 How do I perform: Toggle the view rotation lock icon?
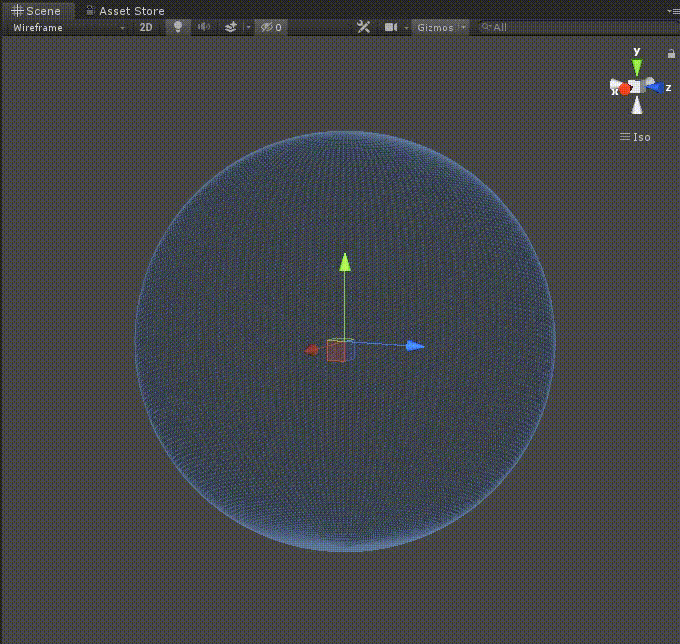point(671,54)
